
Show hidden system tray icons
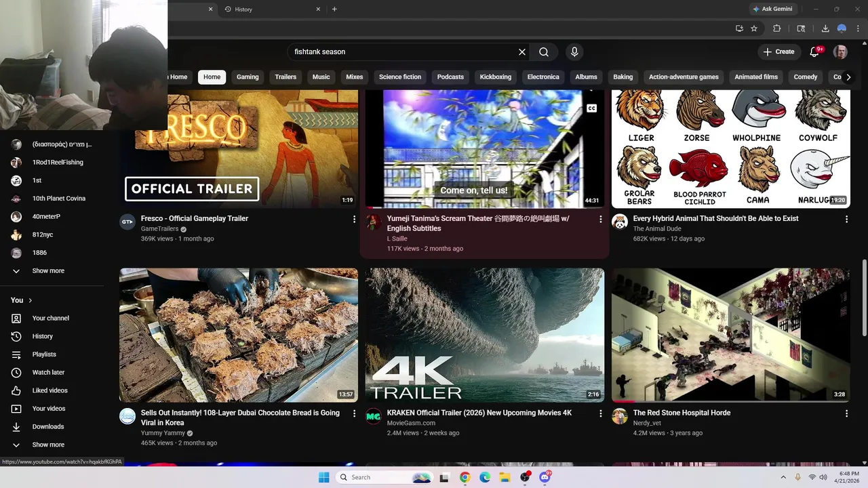(x=783, y=477)
